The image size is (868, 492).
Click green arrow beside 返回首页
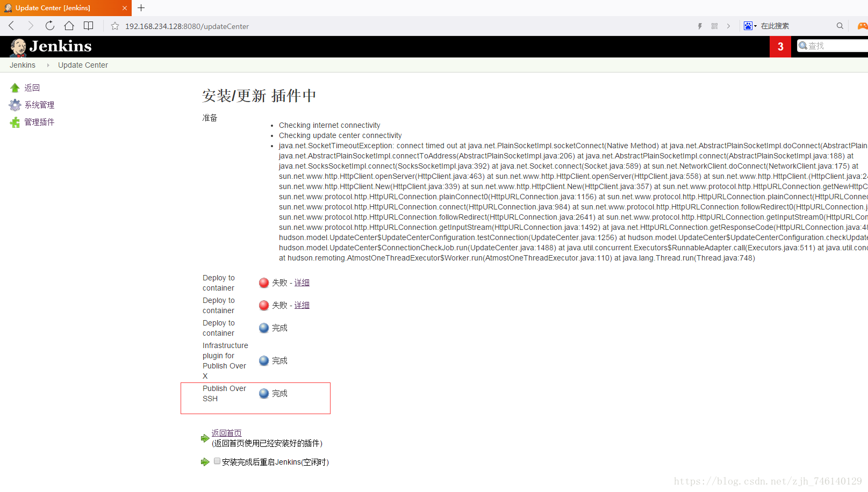click(x=205, y=438)
